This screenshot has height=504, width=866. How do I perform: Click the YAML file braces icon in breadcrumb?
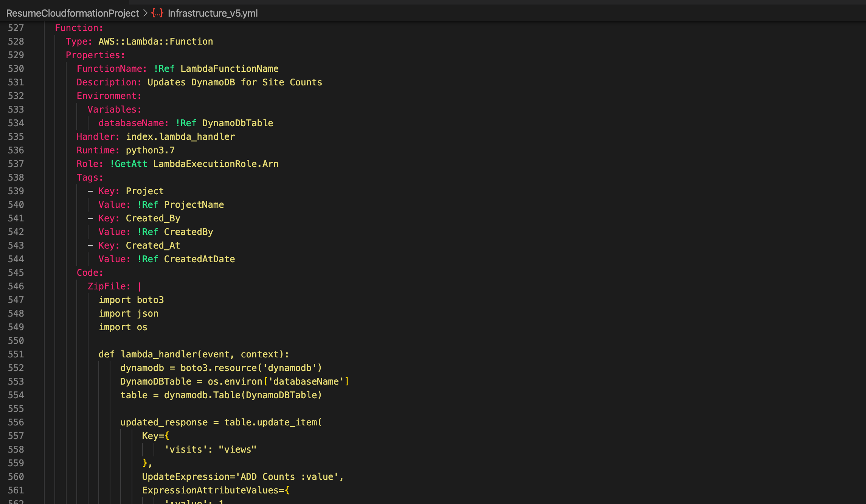click(157, 13)
